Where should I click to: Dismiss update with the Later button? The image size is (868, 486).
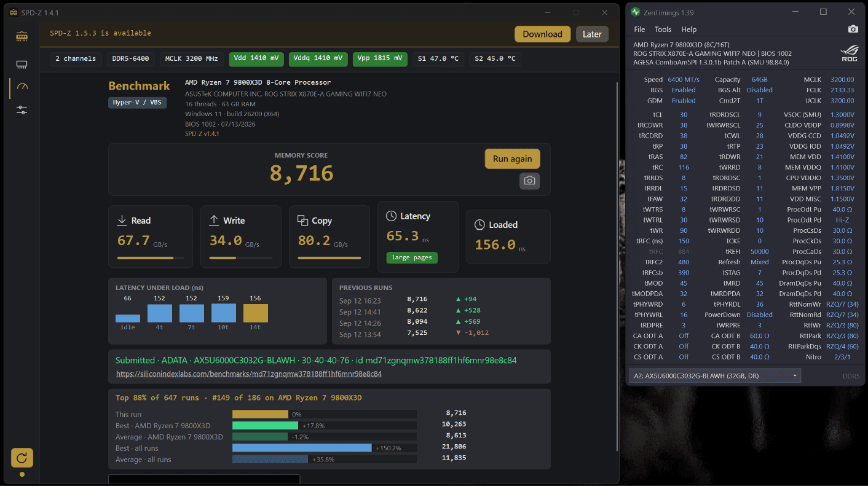592,34
